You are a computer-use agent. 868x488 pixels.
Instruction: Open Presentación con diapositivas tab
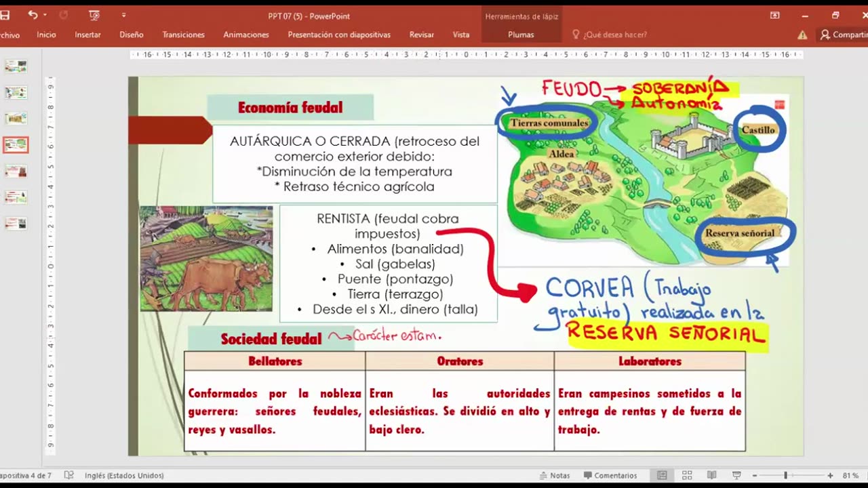tap(339, 35)
